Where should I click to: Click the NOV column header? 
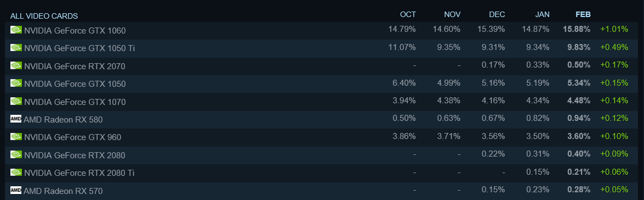click(452, 14)
